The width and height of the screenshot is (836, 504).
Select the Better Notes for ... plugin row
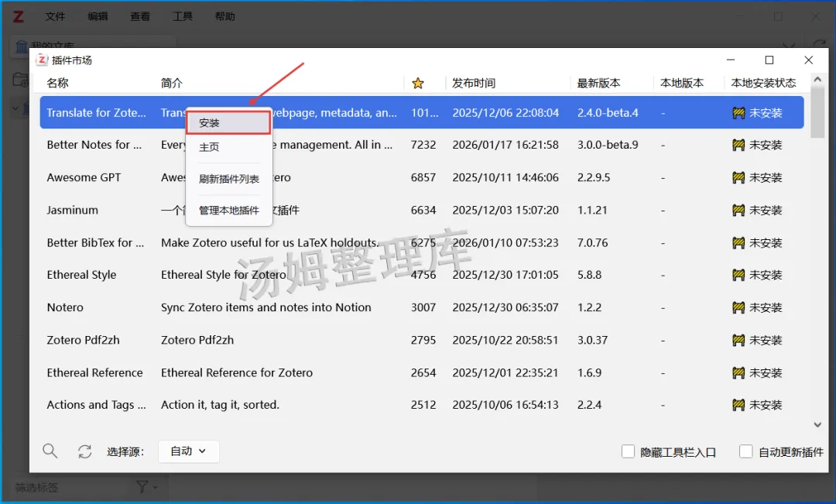pos(422,145)
